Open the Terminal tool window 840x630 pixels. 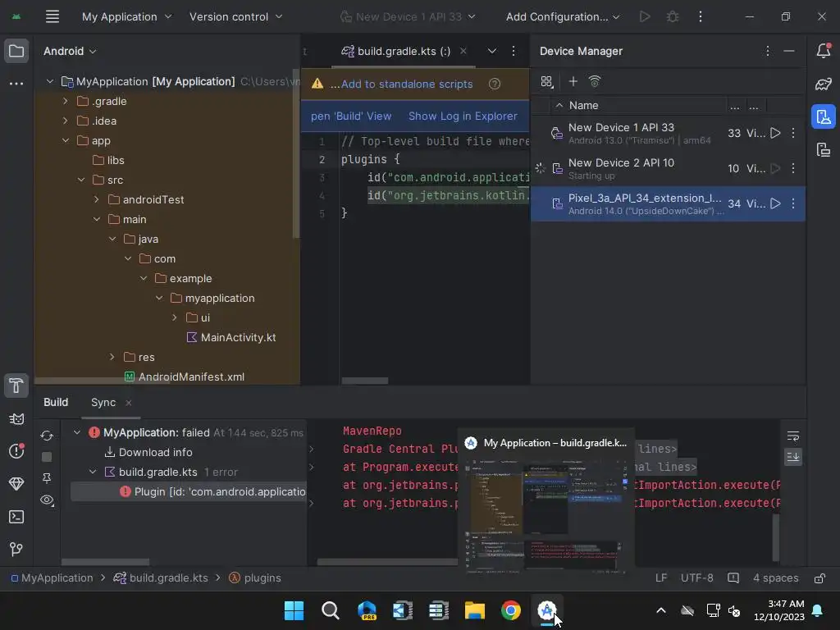[x=16, y=517]
